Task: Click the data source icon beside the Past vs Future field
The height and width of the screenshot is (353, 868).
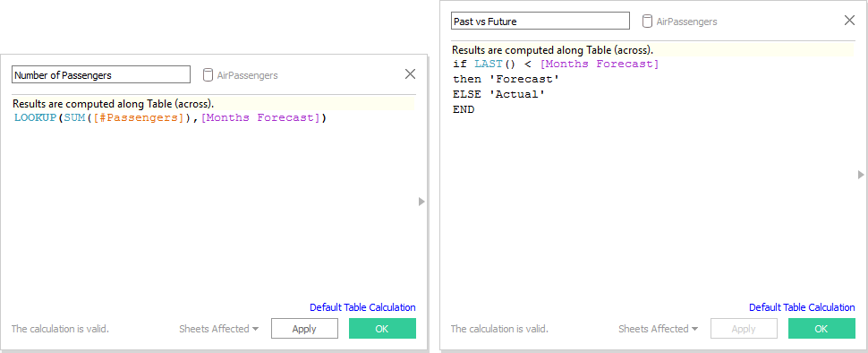Action: [647, 22]
